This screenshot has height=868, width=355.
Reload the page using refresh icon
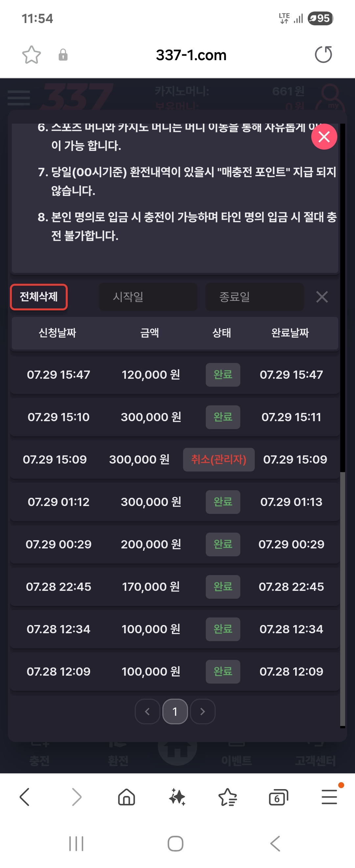pyautogui.click(x=323, y=55)
